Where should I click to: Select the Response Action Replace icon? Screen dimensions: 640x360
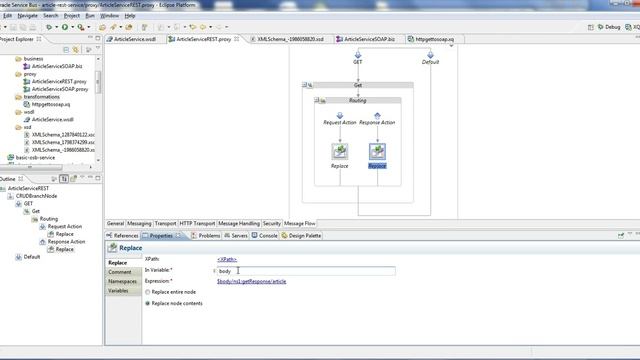(x=377, y=151)
